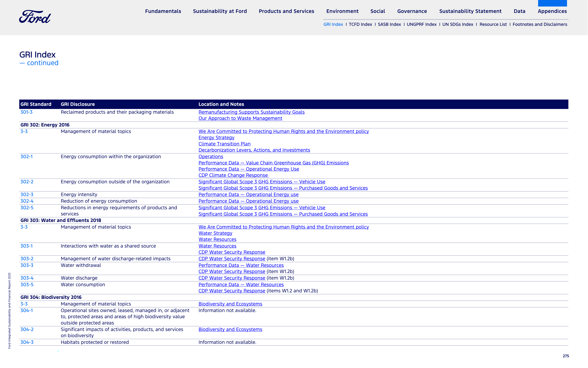The width and height of the screenshot is (588, 368).
Task: Open Footnotes and Disclaimers
Action: tap(540, 24)
